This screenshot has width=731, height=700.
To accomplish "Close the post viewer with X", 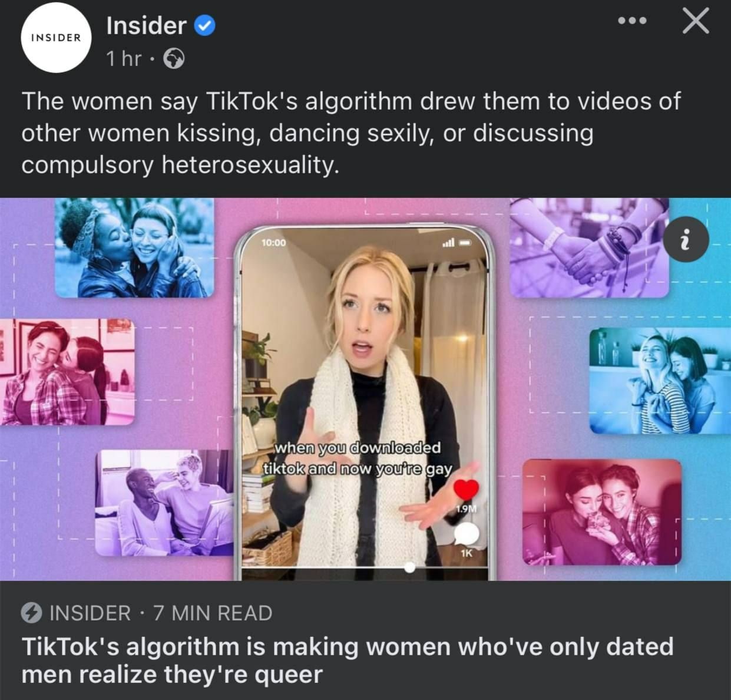I will click(x=696, y=21).
